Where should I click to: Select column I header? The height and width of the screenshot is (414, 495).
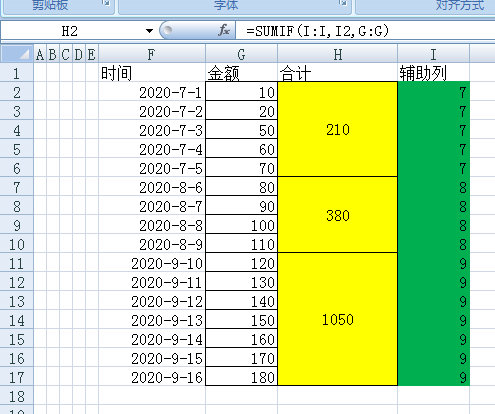point(433,54)
